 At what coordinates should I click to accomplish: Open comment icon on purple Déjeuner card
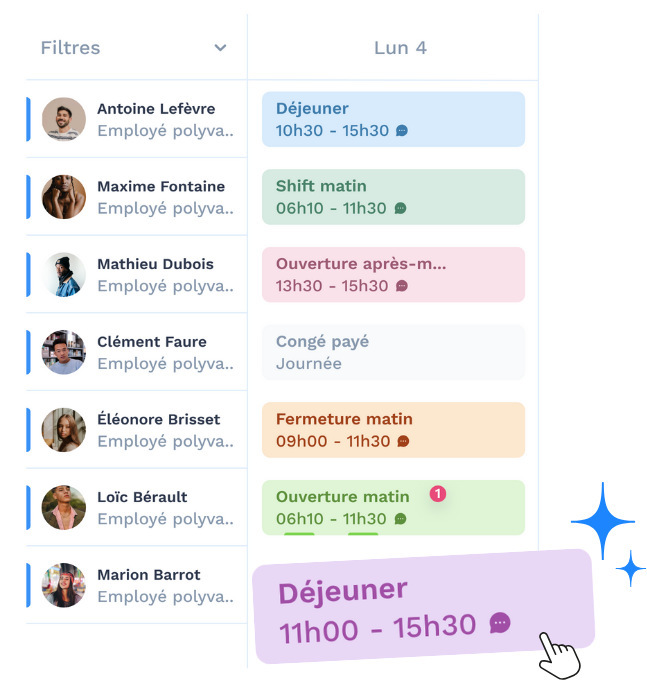[500, 623]
